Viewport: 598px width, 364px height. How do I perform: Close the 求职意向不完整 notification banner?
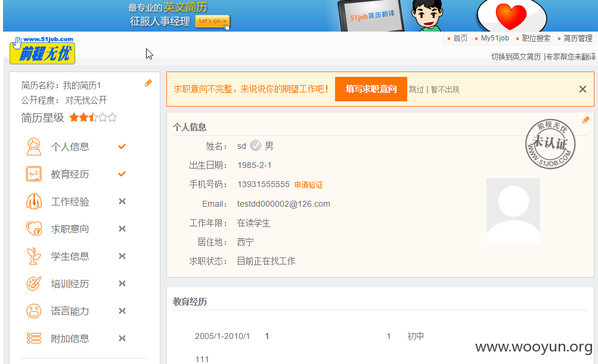582,89
